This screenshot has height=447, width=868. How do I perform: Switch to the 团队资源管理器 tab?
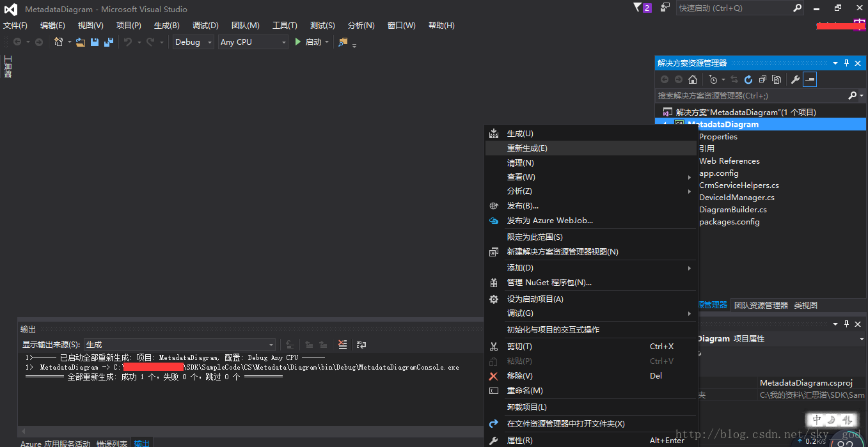(x=761, y=306)
